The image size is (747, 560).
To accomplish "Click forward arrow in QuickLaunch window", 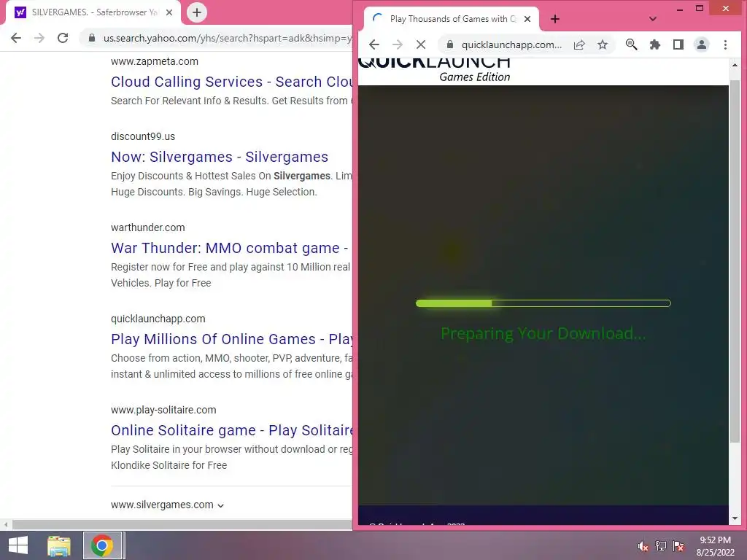I will 398,44.
